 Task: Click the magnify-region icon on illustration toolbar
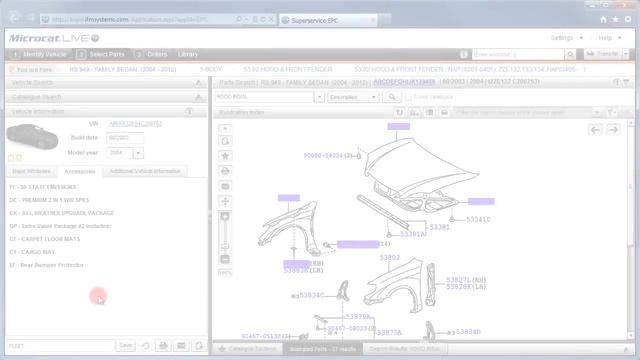click(225, 141)
